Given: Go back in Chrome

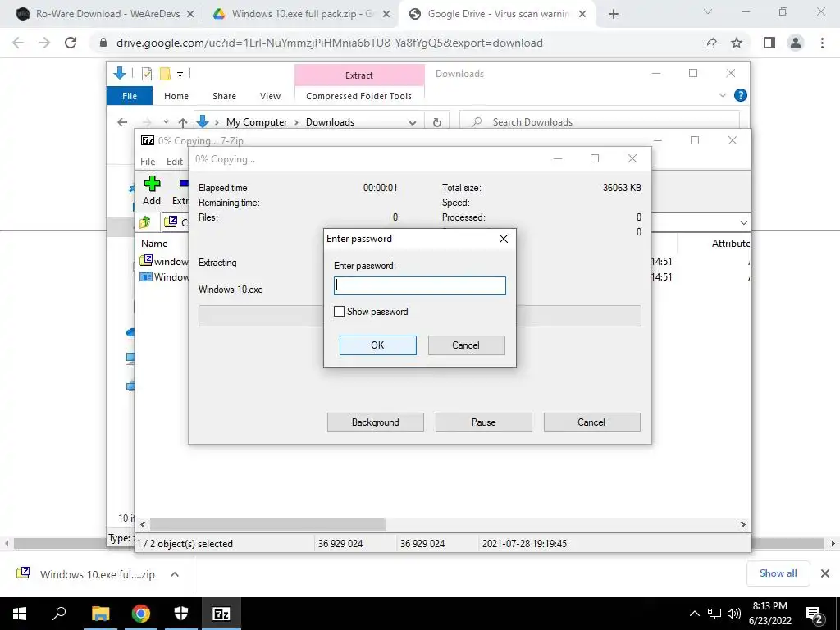Looking at the screenshot, I should click(x=18, y=43).
